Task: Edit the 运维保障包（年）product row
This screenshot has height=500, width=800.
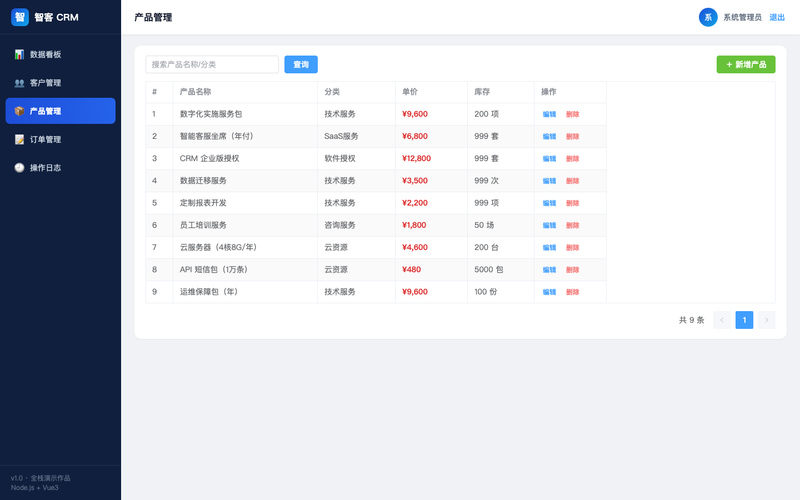Action: (x=549, y=292)
